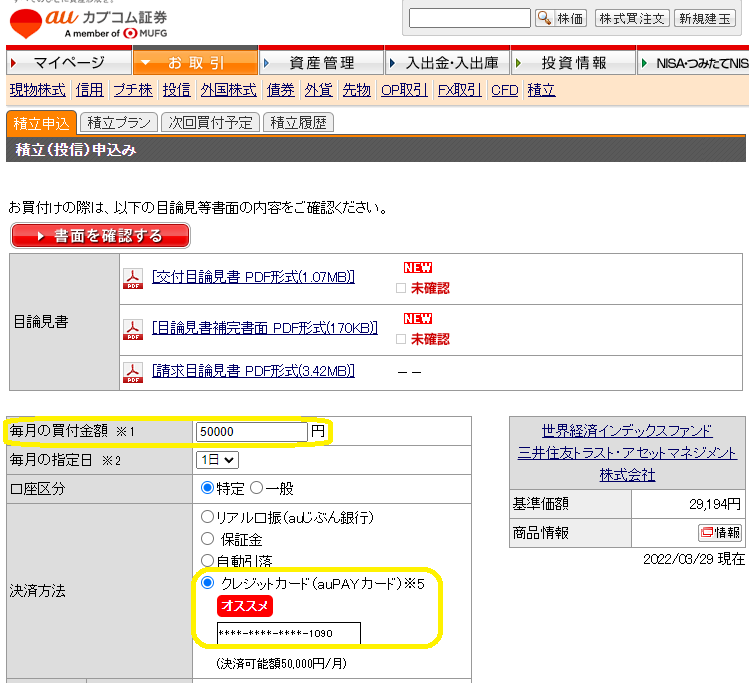Switch to the 積立プラン tab
This screenshot has height=683, width=749.
pos(119,123)
